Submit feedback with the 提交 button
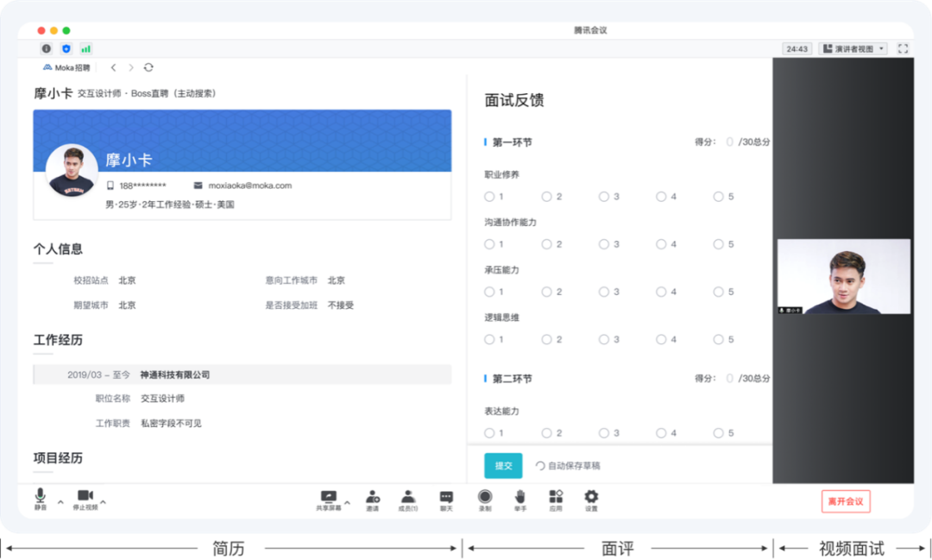This screenshot has width=932, height=560. coord(503,466)
